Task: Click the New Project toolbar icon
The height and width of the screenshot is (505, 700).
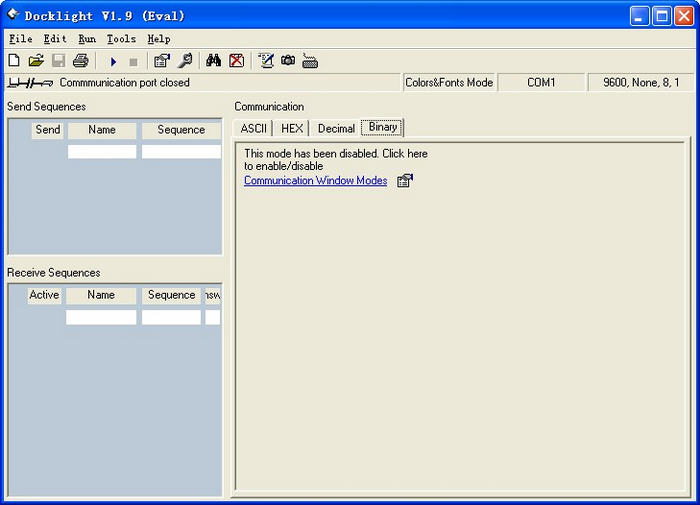Action: coord(14,60)
